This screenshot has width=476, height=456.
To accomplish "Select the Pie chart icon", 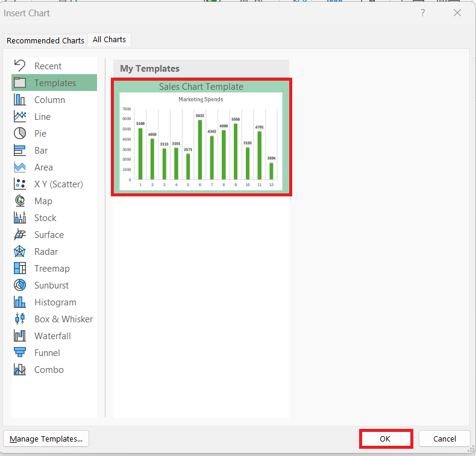I will click(20, 133).
